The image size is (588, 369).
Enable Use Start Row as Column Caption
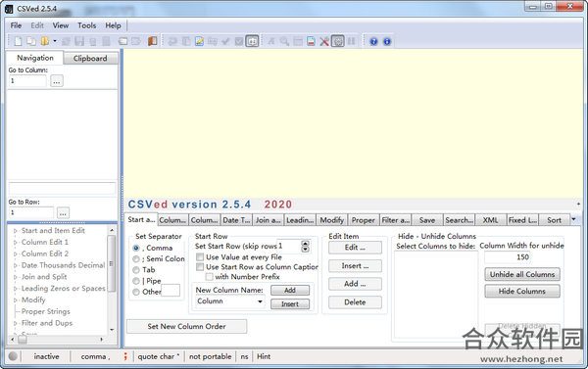click(200, 267)
